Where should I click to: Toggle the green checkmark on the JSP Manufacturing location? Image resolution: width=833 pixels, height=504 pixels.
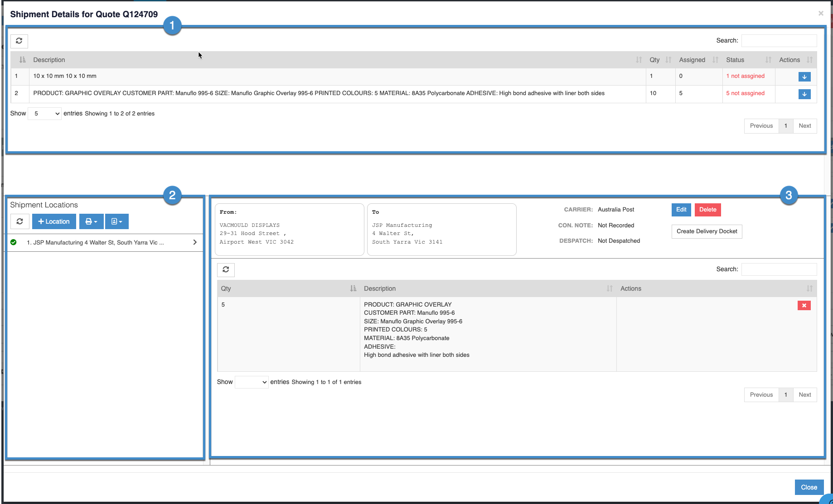pyautogui.click(x=14, y=242)
